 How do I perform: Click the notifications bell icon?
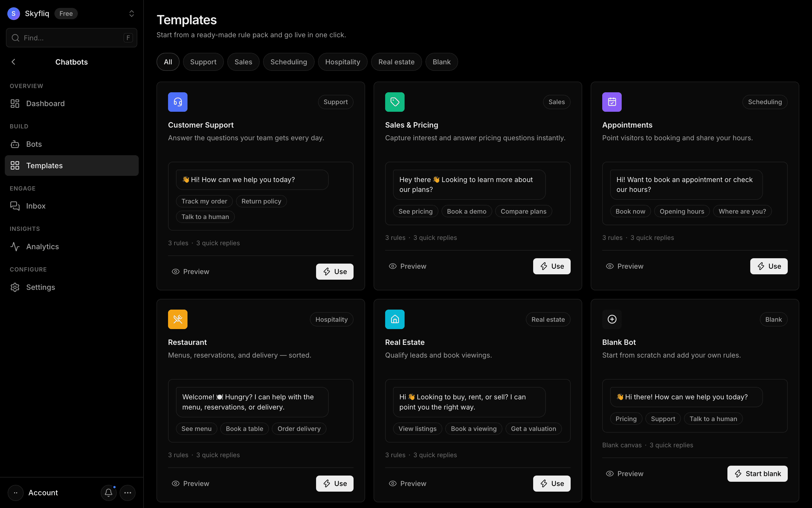tap(108, 492)
